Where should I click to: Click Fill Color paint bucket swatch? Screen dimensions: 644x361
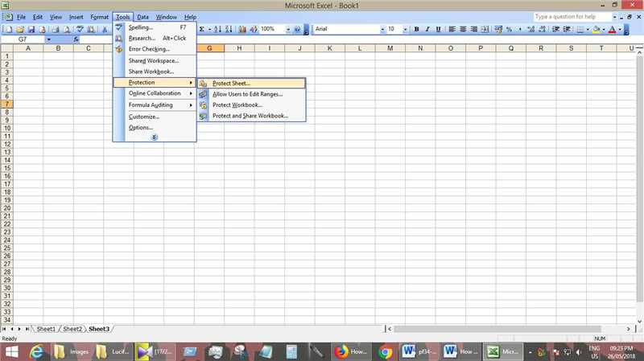pyautogui.click(x=597, y=29)
